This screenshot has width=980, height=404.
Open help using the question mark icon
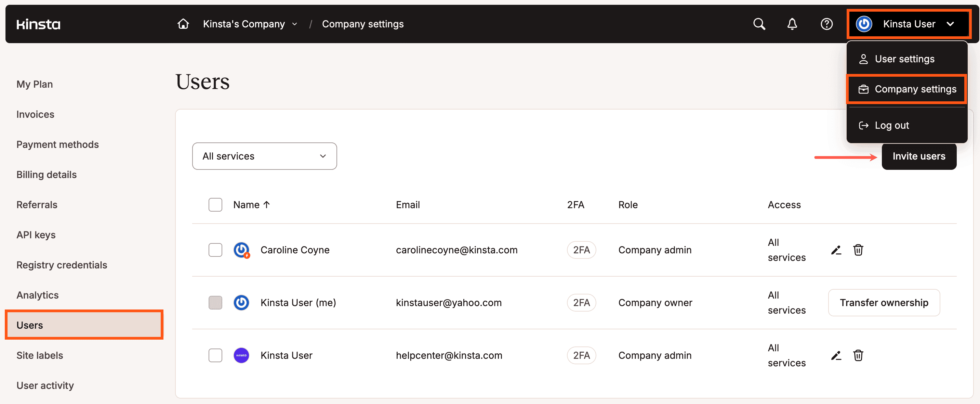tap(827, 24)
